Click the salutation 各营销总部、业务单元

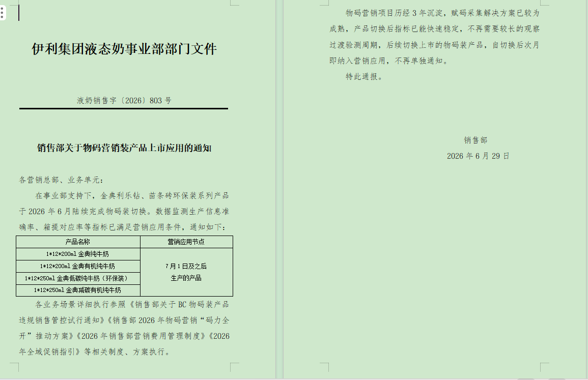click(x=62, y=180)
